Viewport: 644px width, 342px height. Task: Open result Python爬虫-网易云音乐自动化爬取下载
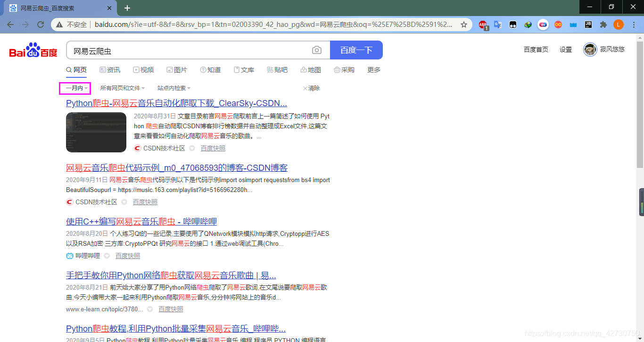tap(176, 103)
